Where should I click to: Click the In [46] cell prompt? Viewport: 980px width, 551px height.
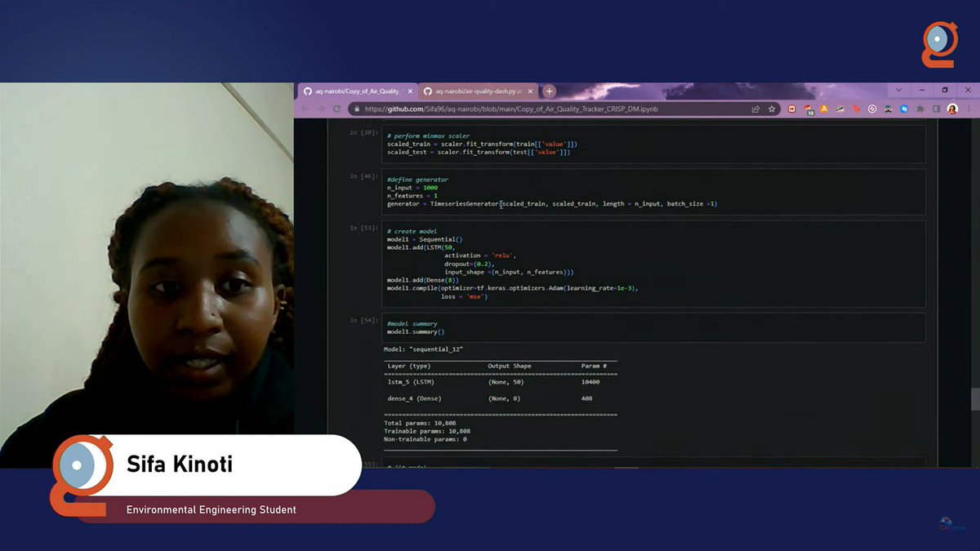[x=363, y=176]
